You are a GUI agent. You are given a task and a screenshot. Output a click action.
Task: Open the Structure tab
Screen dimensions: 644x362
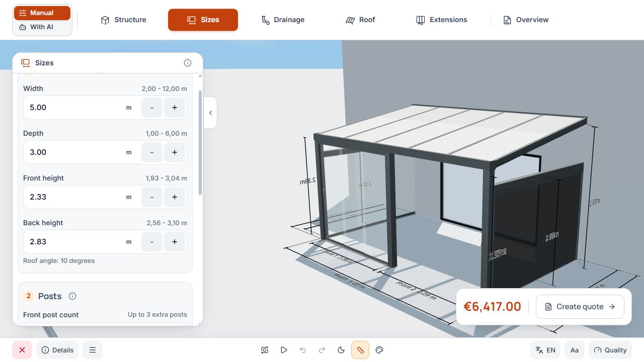(123, 20)
